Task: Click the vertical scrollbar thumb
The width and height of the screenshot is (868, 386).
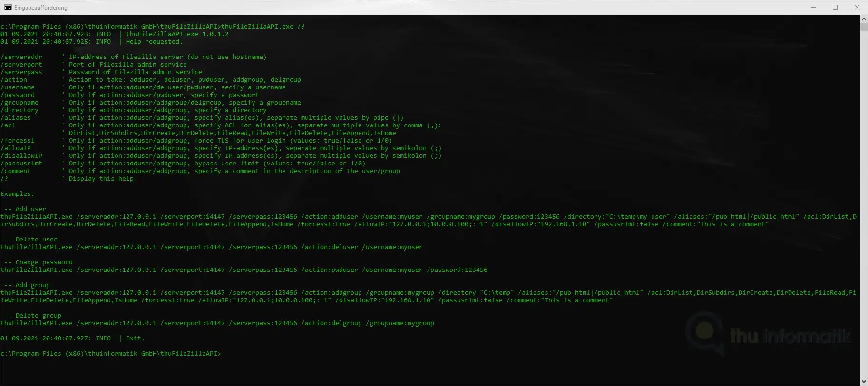Action: (x=864, y=27)
